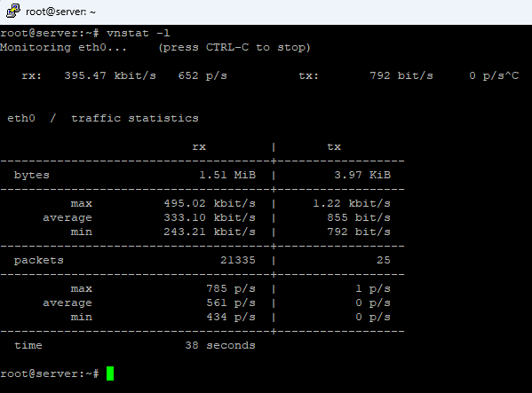Click the 'packets' row label
The image size is (532, 393).
(x=39, y=261)
